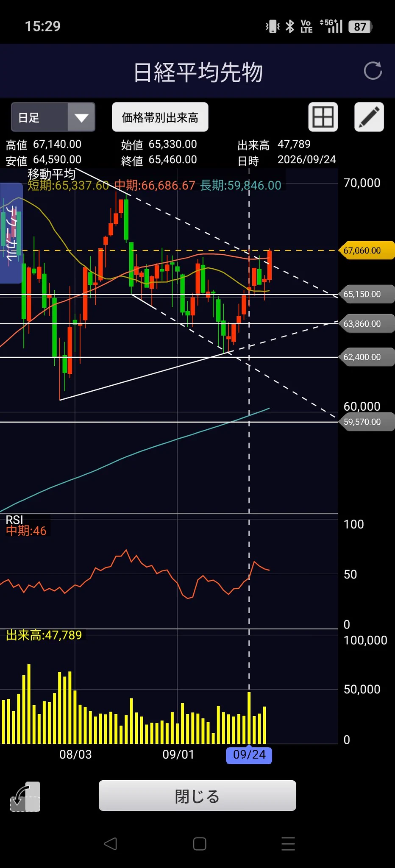Tap the 日経平均先物 title

198,72
